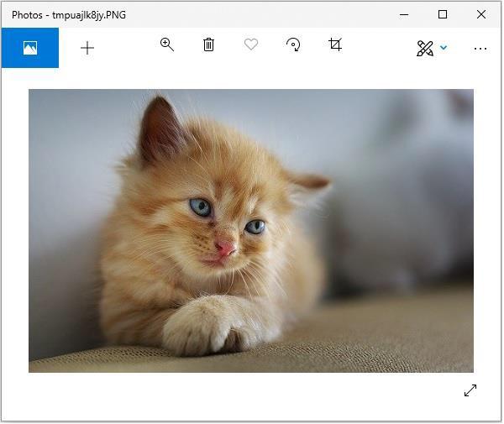Screen dimensions: 504x424
Task: Open Edit & Create pencil-brush icon
Action: coord(425,49)
